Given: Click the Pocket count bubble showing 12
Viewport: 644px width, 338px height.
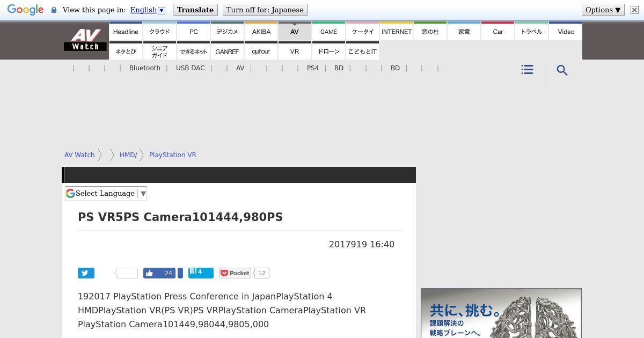Looking at the screenshot, I should click(261, 273).
